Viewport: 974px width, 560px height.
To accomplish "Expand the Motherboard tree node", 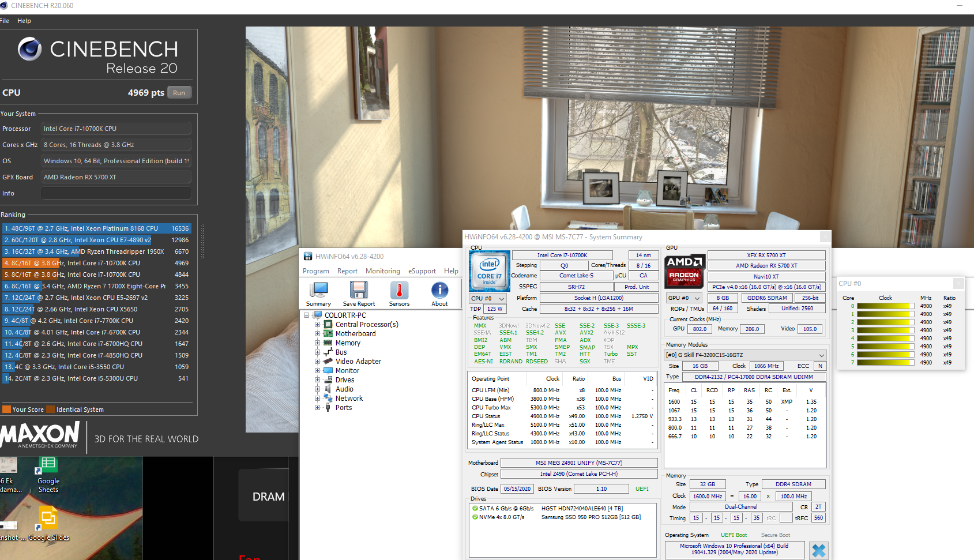I will (318, 334).
